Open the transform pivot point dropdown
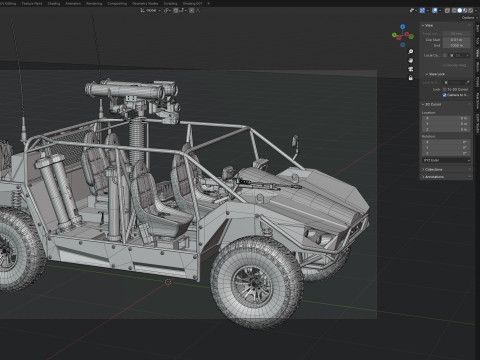Screen dimensions: 480x360 point(168,11)
